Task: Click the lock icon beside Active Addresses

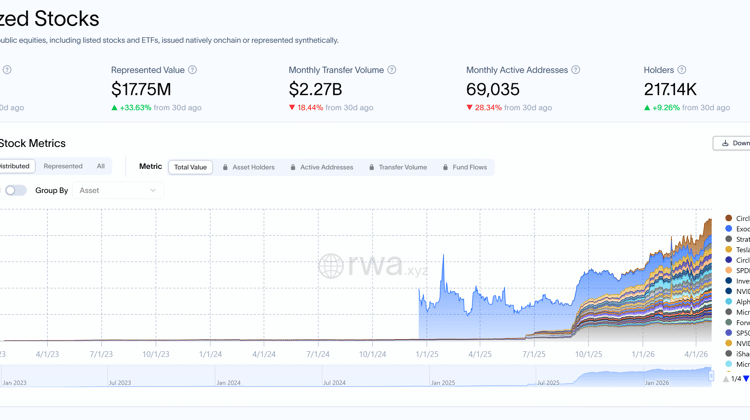Action: pyautogui.click(x=293, y=168)
